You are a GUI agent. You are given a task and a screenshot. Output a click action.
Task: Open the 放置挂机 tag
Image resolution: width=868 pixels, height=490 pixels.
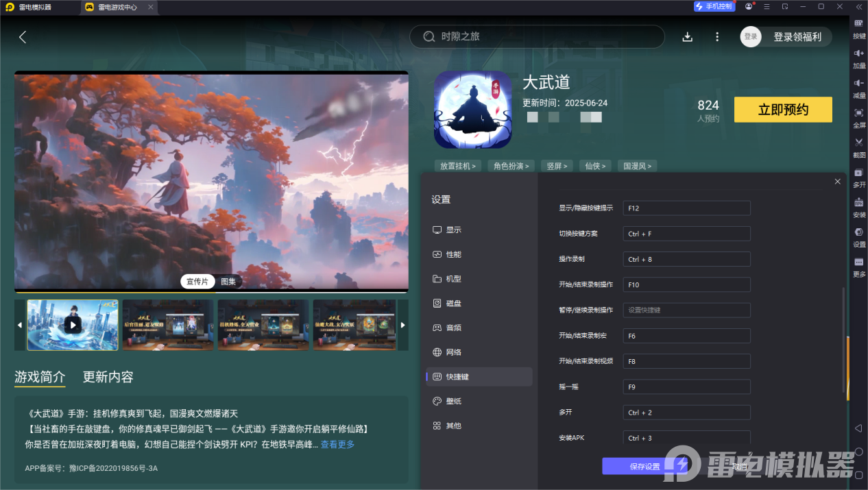coord(459,166)
